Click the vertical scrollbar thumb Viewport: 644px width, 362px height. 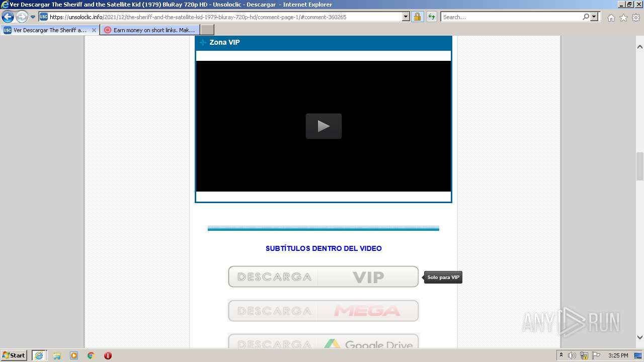pyautogui.click(x=640, y=166)
